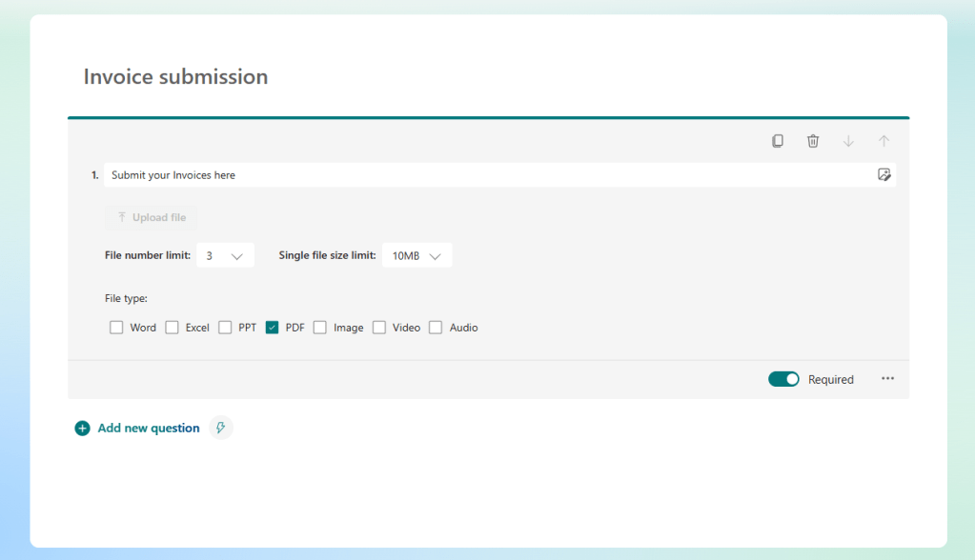Click the copy question icon
The image size is (975, 560).
pos(777,140)
